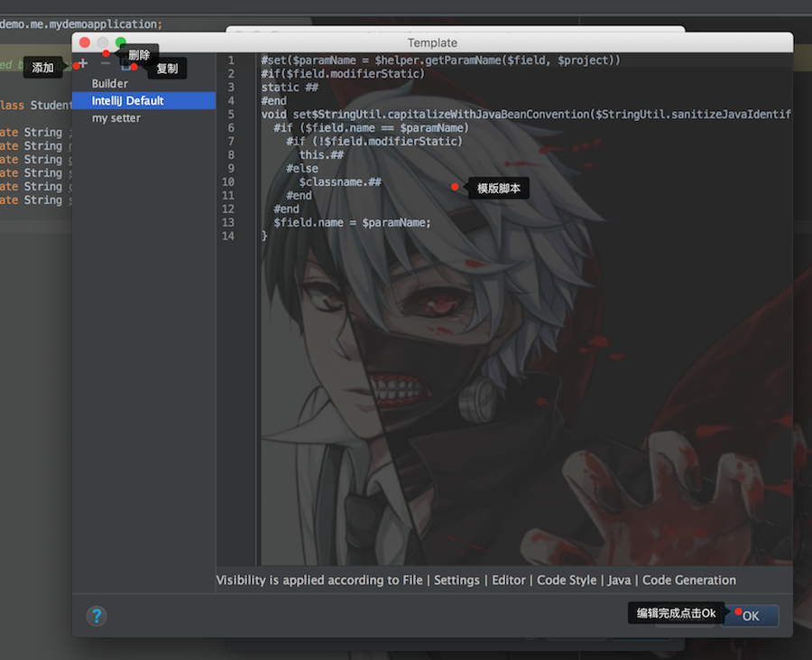This screenshot has width=812, height=660.
Task: Click the #else directive line
Action: pyautogui.click(x=302, y=168)
